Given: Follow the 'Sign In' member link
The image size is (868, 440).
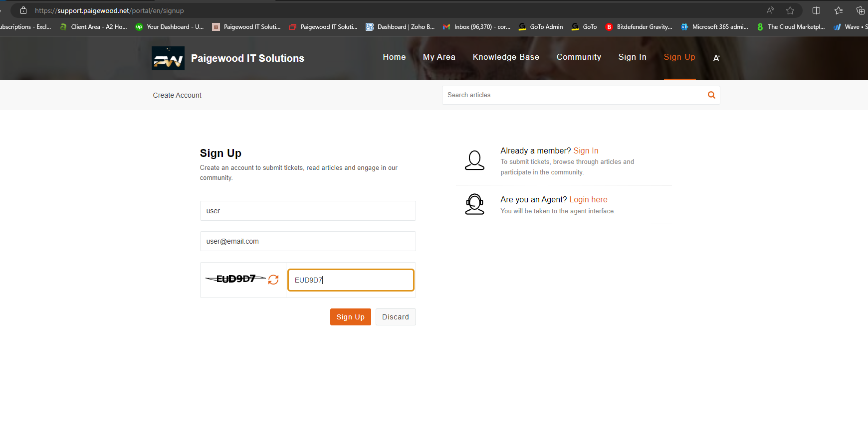Looking at the screenshot, I should pyautogui.click(x=586, y=150).
